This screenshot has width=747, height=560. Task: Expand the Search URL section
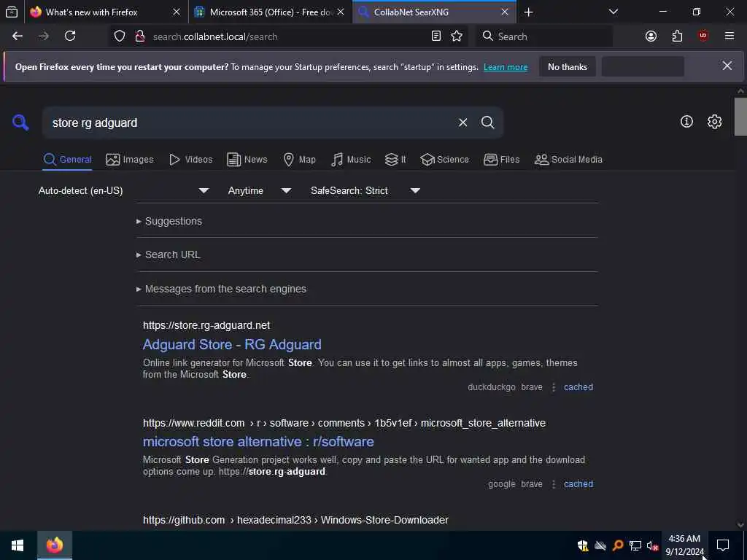(x=169, y=254)
